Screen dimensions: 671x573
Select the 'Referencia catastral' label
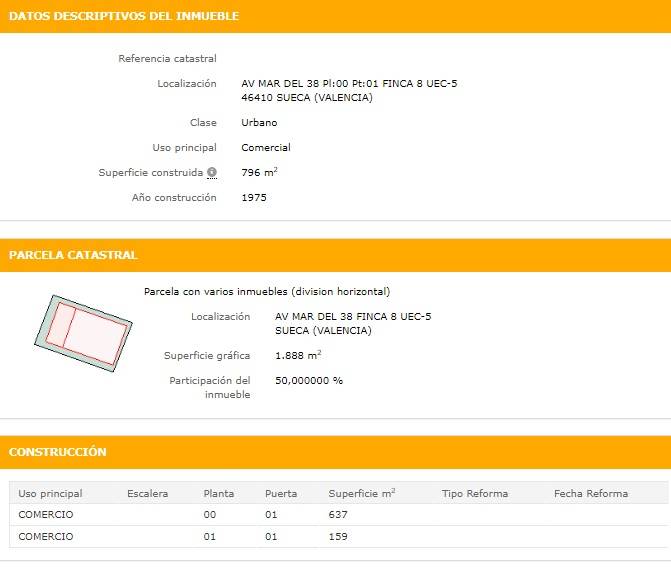click(167, 59)
